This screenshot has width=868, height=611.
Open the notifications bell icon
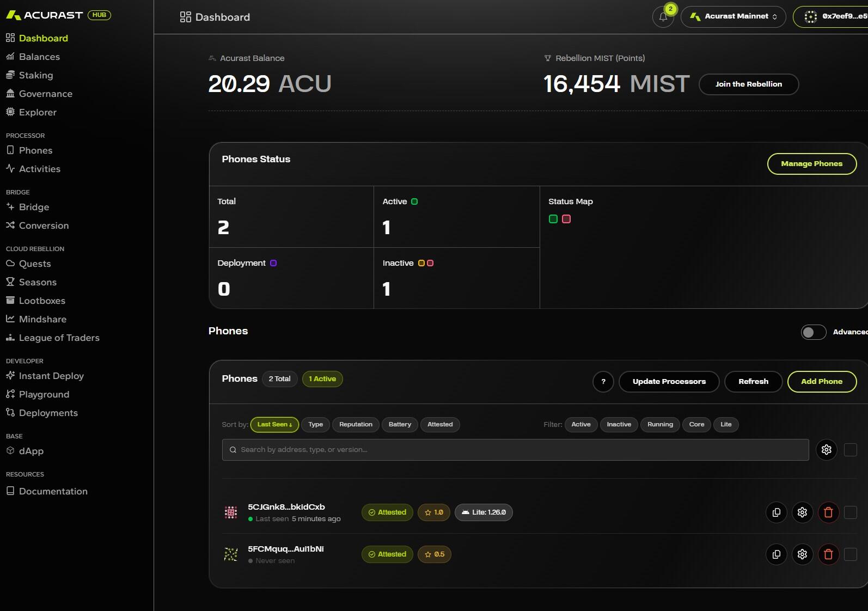tap(663, 17)
